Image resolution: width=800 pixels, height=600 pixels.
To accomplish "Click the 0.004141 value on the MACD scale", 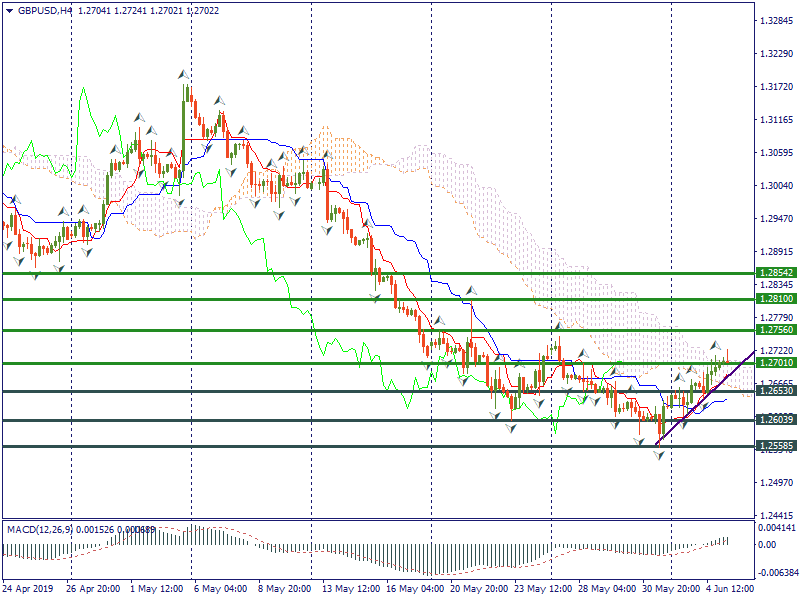I will (x=776, y=527).
